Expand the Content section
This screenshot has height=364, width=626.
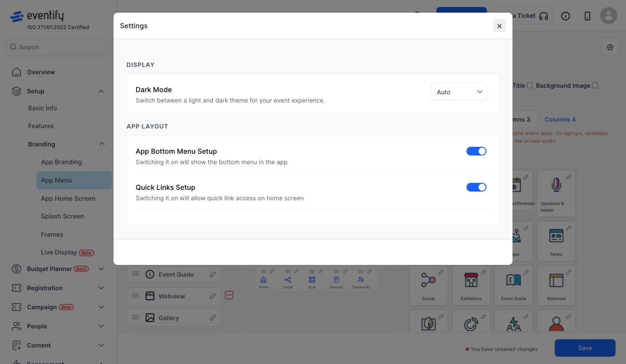[101, 345]
